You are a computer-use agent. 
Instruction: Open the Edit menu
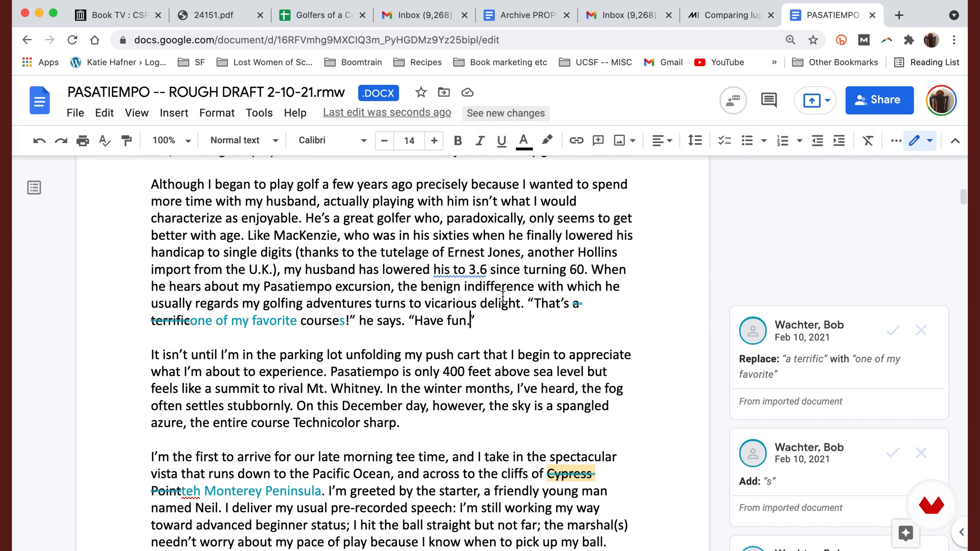coord(104,113)
